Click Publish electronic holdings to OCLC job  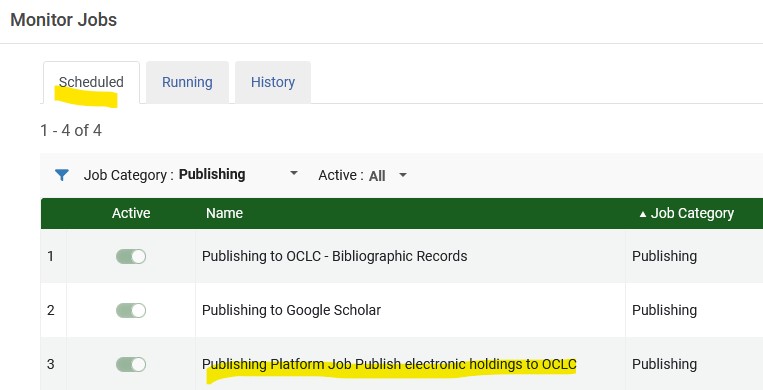coord(389,364)
